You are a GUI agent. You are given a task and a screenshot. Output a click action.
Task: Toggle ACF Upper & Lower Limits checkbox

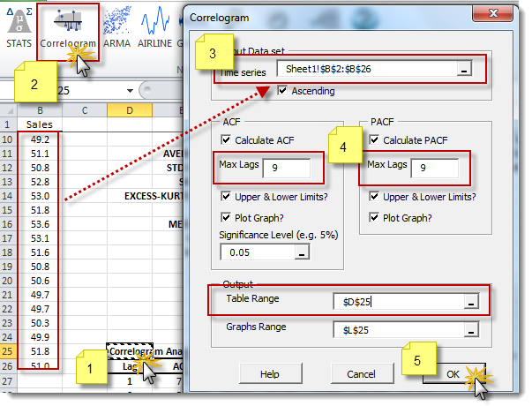click(x=226, y=197)
